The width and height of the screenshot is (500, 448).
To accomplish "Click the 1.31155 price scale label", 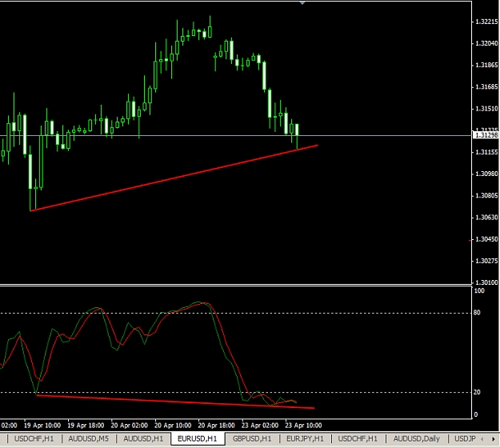I will click(x=486, y=152).
